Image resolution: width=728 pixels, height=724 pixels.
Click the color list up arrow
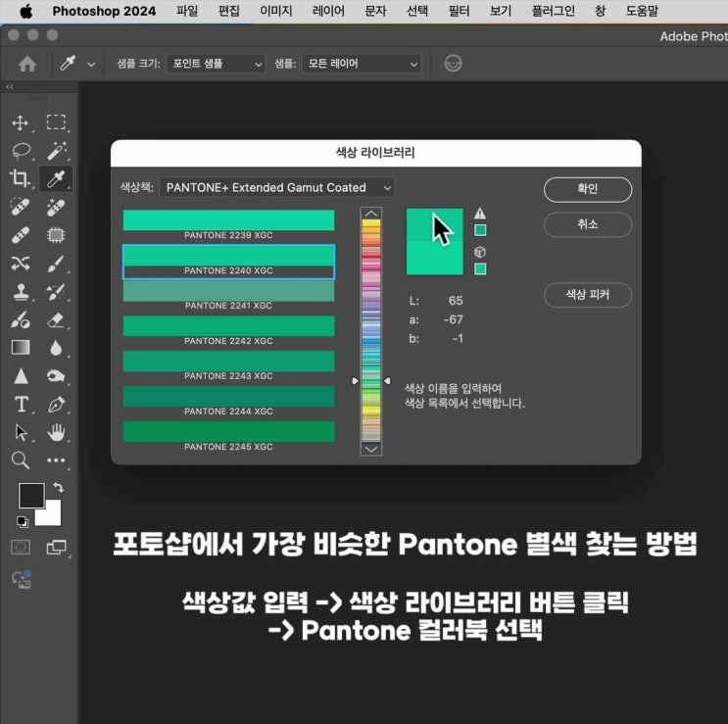(371, 214)
